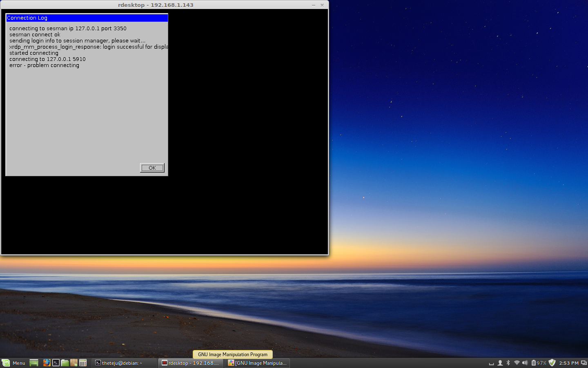Switch to GNU Image Manipulation taskbar entry

tap(258, 363)
